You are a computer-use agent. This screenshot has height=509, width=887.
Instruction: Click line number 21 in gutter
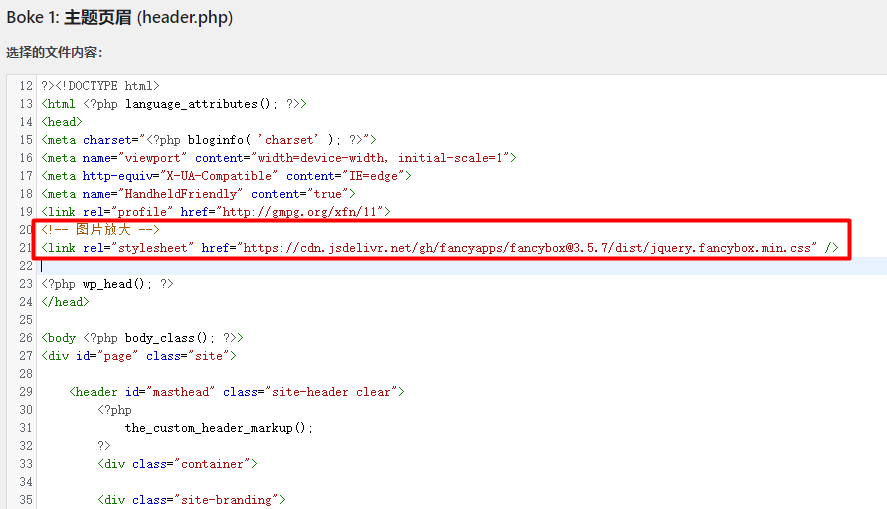coord(26,248)
